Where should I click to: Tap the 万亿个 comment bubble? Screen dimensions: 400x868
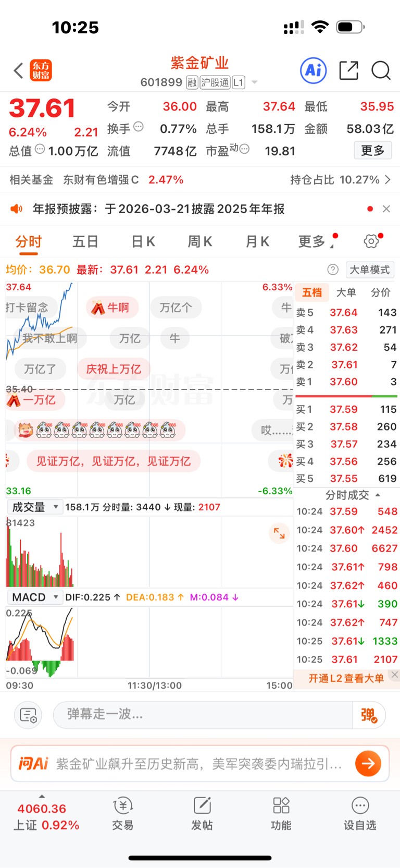176,308
